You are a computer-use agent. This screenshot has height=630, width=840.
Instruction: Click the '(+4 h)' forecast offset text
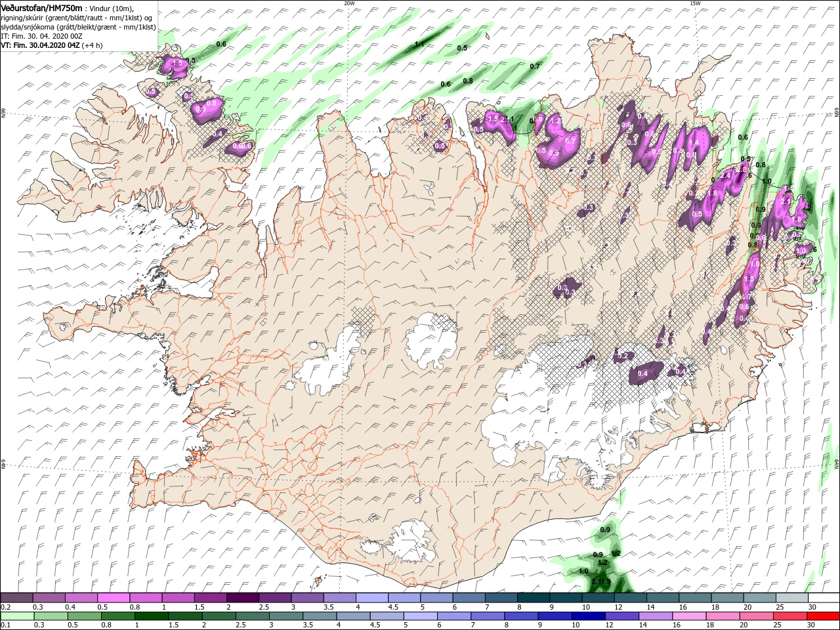[92, 45]
